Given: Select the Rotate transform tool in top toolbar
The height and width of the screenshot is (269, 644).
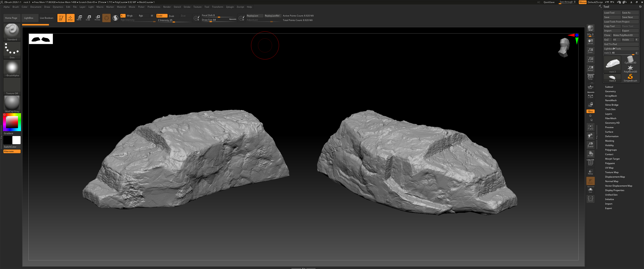Looking at the screenshot, I should click(x=97, y=18).
